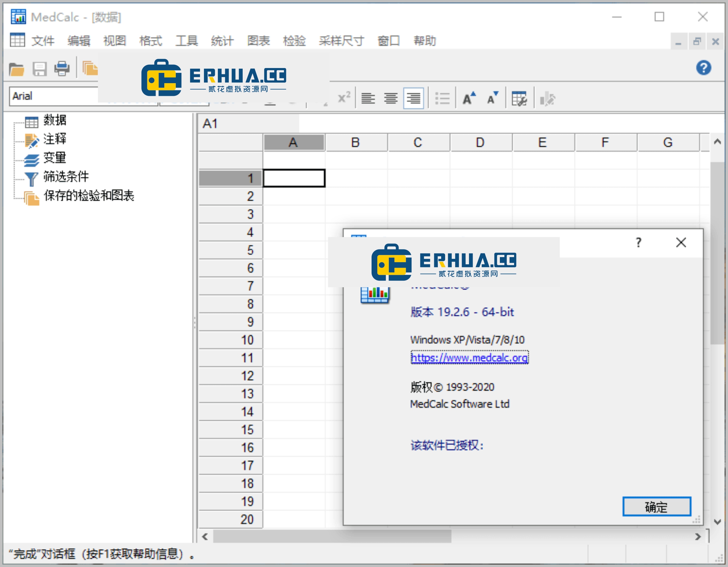728x567 pixels.
Task: Click the MedCalc logo icon in dialog
Action: (x=375, y=295)
